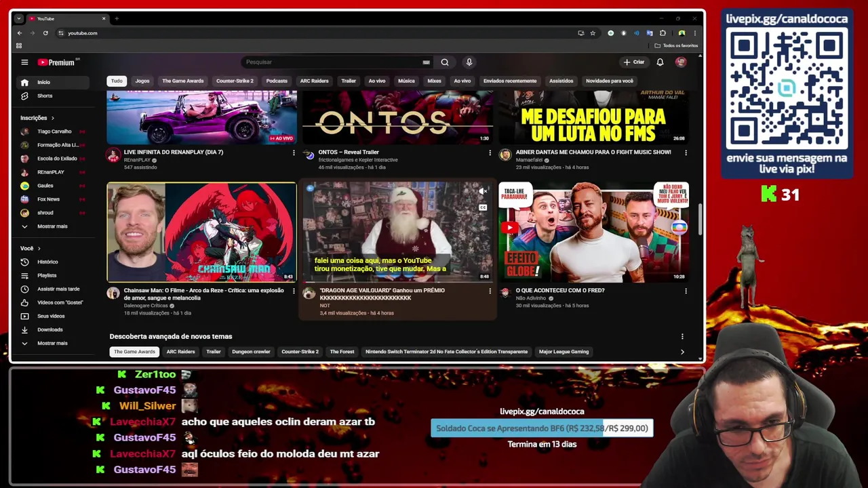Open Playlists in the sidebar
Viewport: 868px width, 488px height.
(53, 275)
